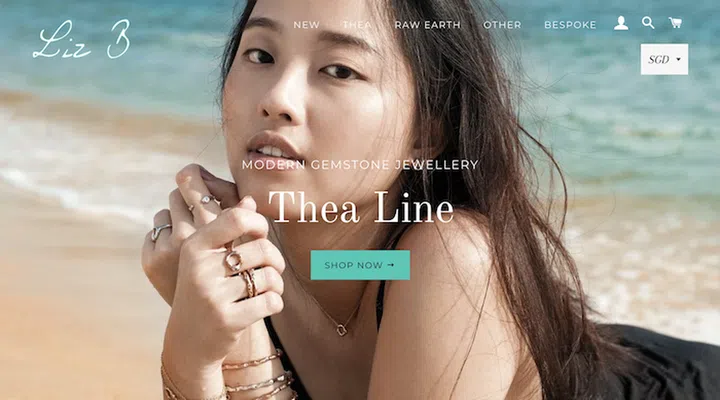Click the model's face in hero image
720x400 pixels.
point(317,92)
